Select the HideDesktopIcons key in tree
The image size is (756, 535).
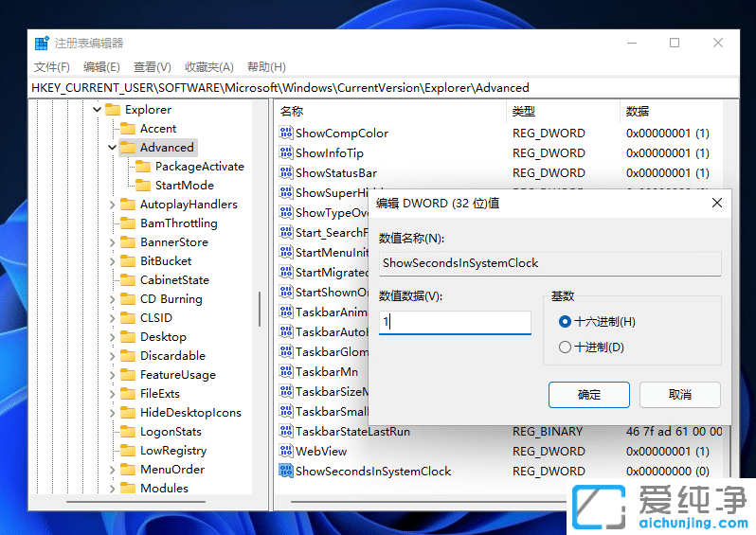pyautogui.click(x=190, y=413)
